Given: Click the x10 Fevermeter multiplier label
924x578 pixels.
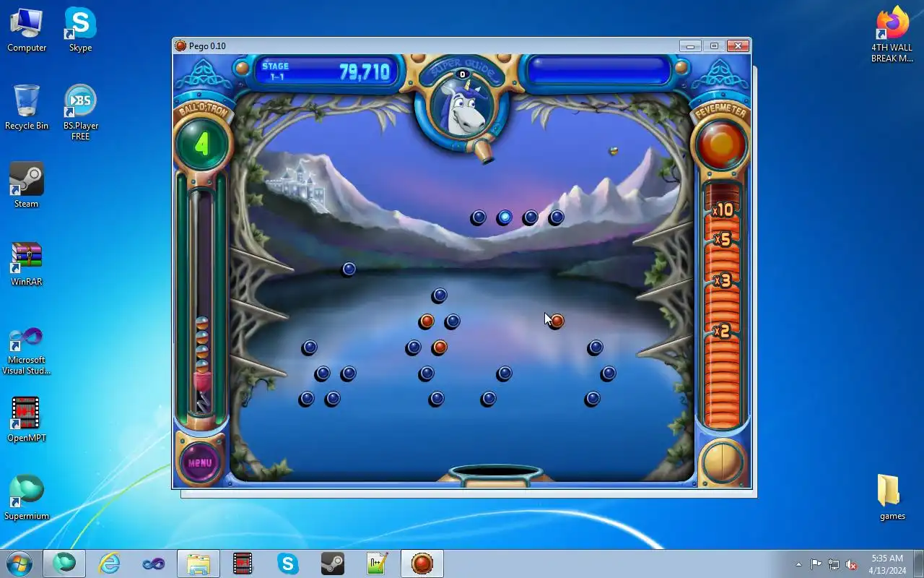Looking at the screenshot, I should tap(722, 210).
